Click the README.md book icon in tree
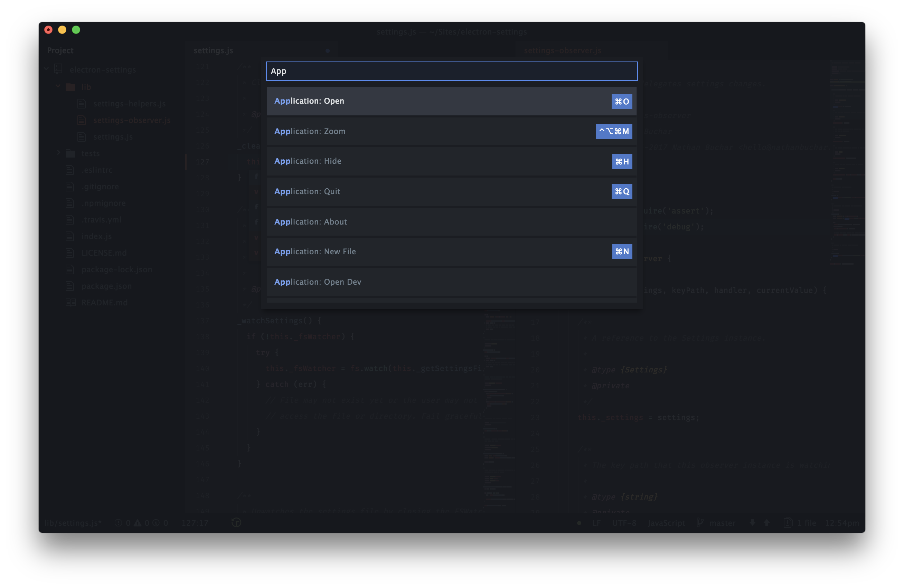The image size is (904, 588). (x=70, y=303)
